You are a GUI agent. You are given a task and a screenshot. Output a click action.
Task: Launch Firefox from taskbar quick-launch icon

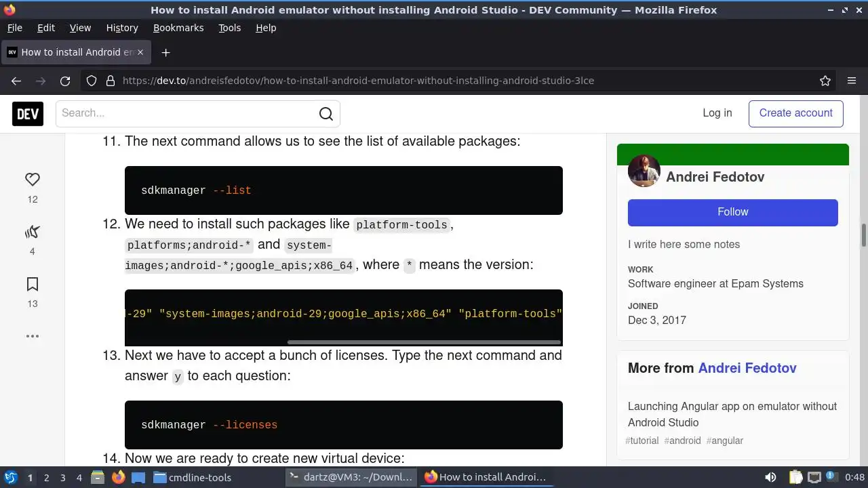(x=118, y=477)
